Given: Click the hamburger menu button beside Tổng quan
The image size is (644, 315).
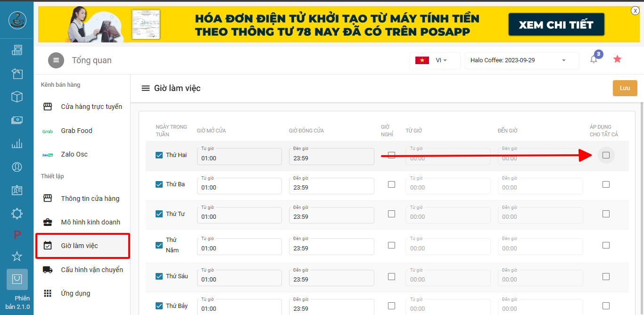Looking at the screenshot, I should 56,60.
